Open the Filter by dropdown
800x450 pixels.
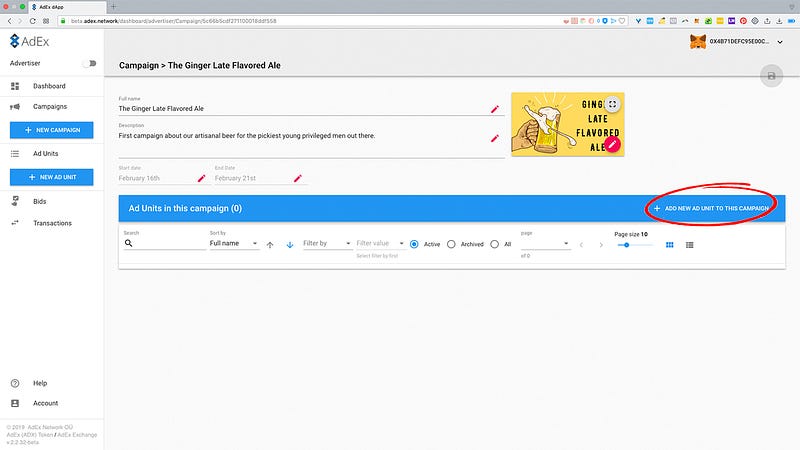click(327, 243)
